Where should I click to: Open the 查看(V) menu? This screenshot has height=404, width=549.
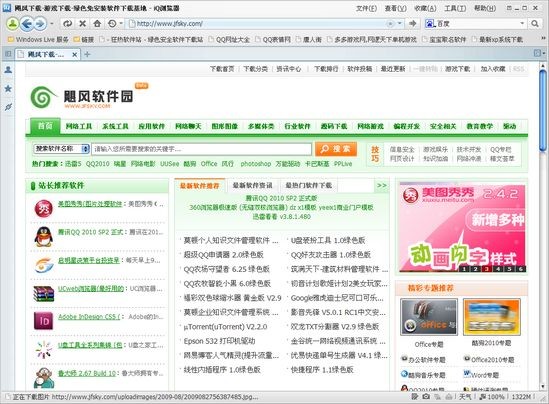pos(396,8)
